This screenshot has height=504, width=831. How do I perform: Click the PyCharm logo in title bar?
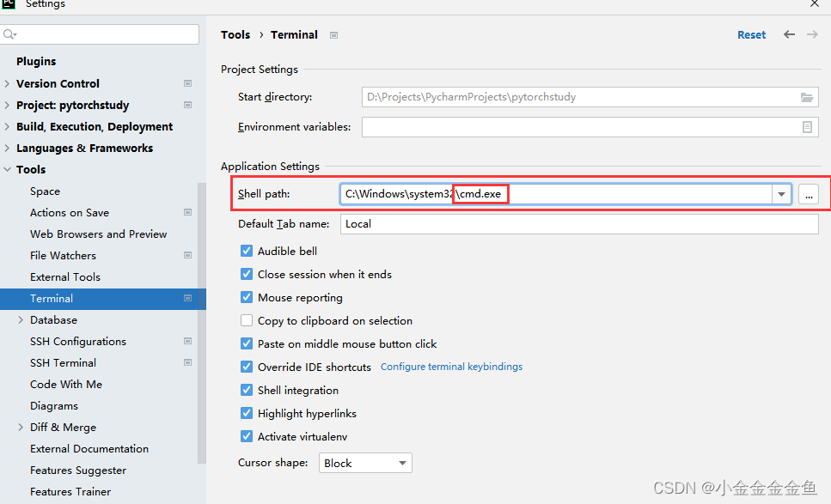(x=9, y=4)
